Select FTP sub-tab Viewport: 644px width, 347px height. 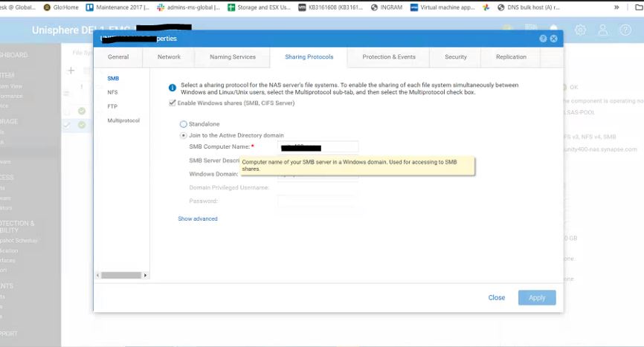pos(112,106)
